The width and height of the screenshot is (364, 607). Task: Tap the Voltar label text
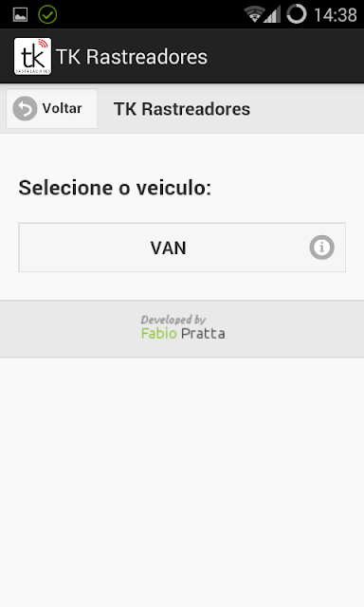(x=62, y=108)
